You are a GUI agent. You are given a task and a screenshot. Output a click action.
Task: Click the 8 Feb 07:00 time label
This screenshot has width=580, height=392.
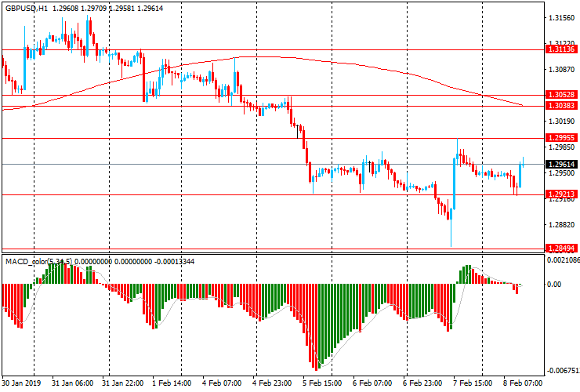[521, 384]
